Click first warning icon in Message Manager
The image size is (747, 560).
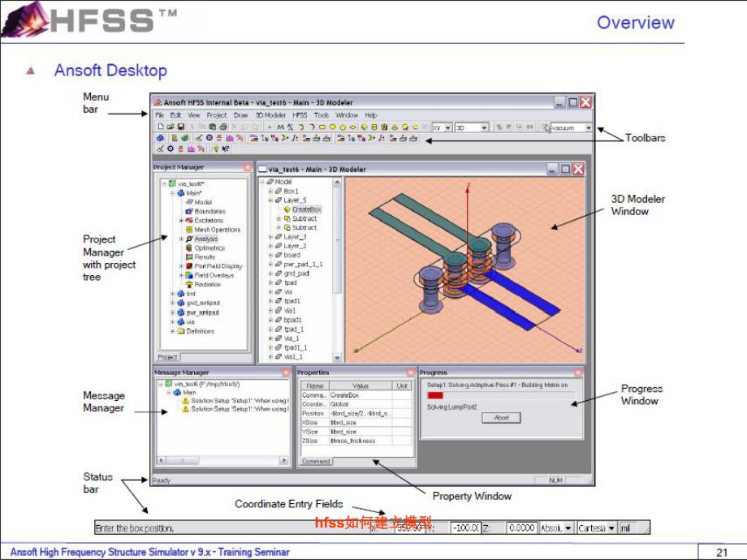[186, 400]
